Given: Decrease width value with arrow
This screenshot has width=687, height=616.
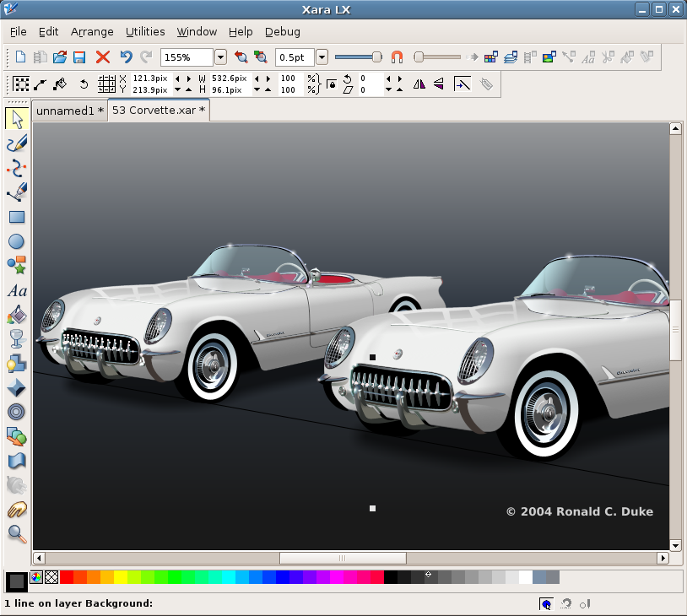Looking at the screenshot, I should pyautogui.click(x=257, y=78).
